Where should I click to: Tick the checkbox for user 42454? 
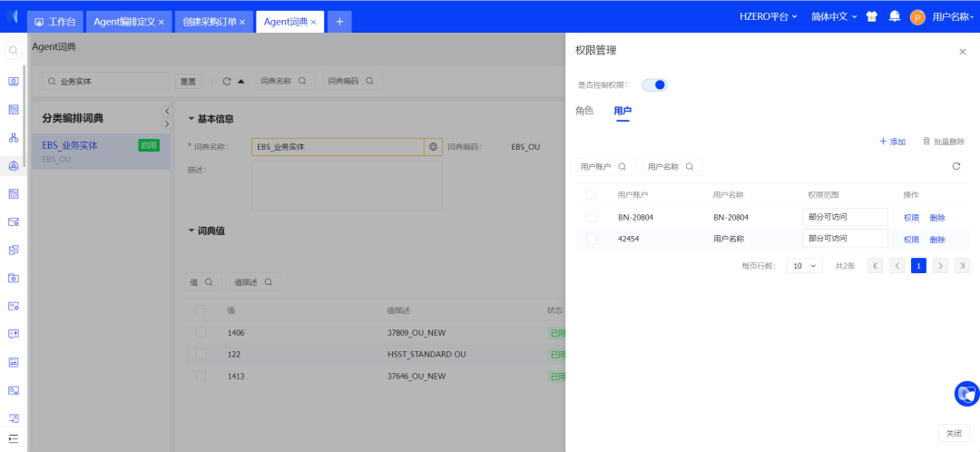(592, 239)
